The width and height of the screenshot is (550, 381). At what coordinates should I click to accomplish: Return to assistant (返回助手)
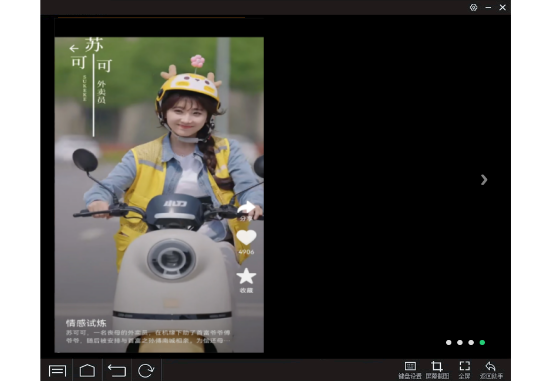tap(491, 370)
